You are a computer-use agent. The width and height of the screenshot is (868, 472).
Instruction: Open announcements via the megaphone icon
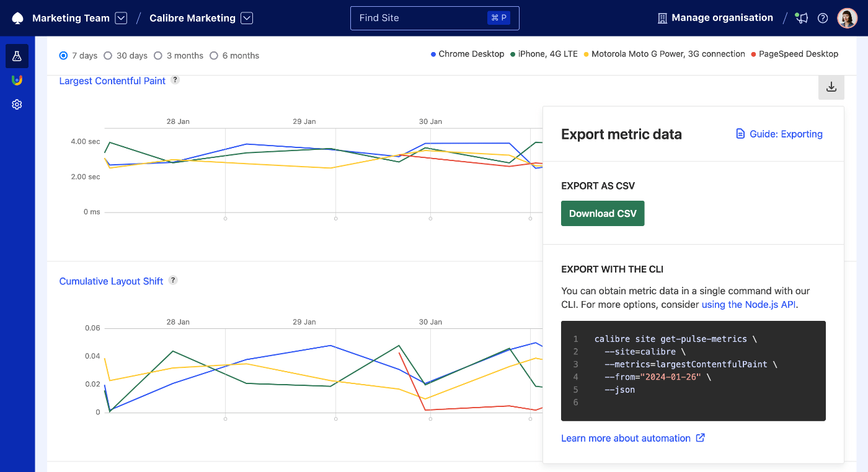click(801, 18)
